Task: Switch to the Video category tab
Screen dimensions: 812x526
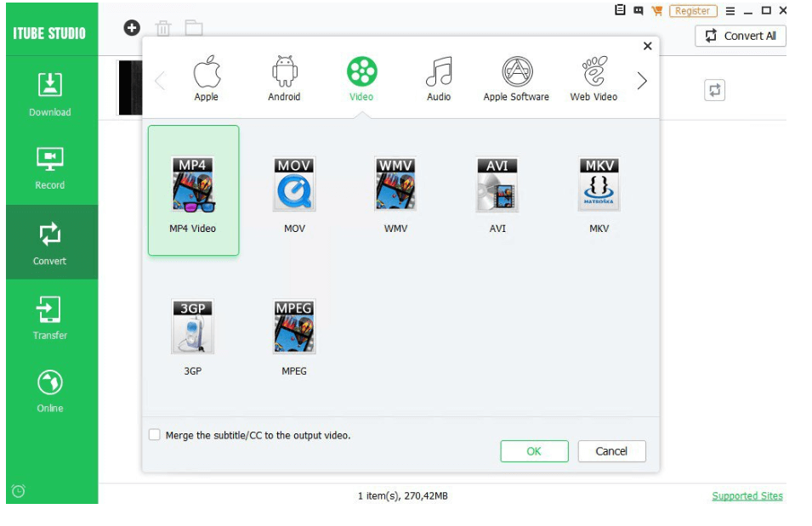Action: [361, 78]
